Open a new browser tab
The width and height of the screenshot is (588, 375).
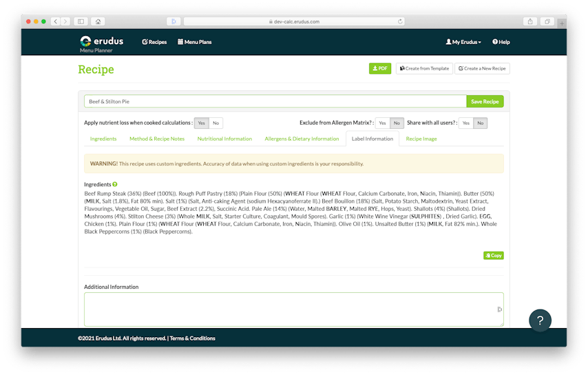562,23
